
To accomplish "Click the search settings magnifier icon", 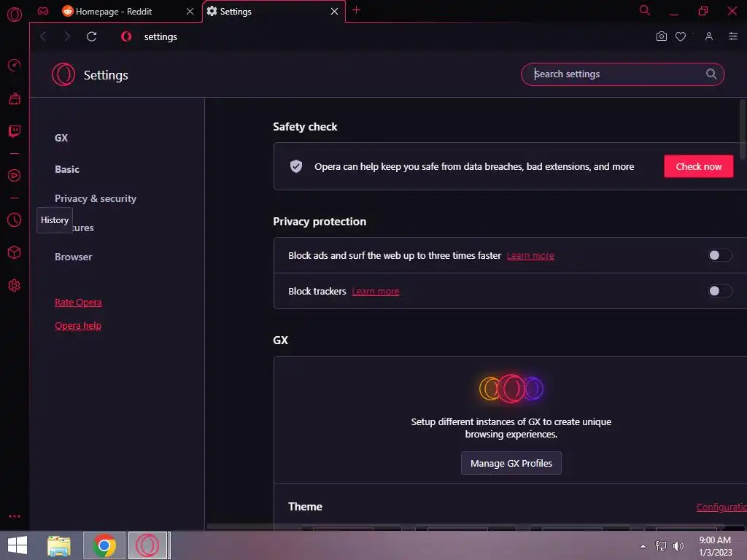I will point(711,74).
